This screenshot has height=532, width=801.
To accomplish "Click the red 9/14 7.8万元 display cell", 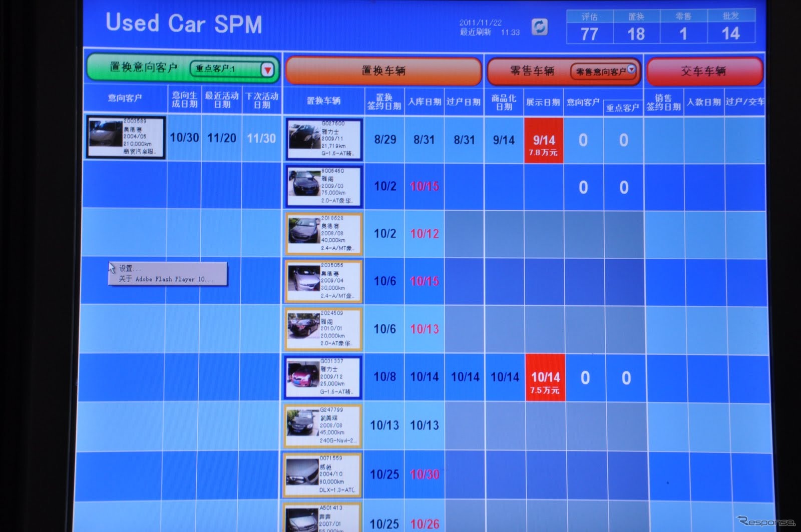I will (x=544, y=141).
